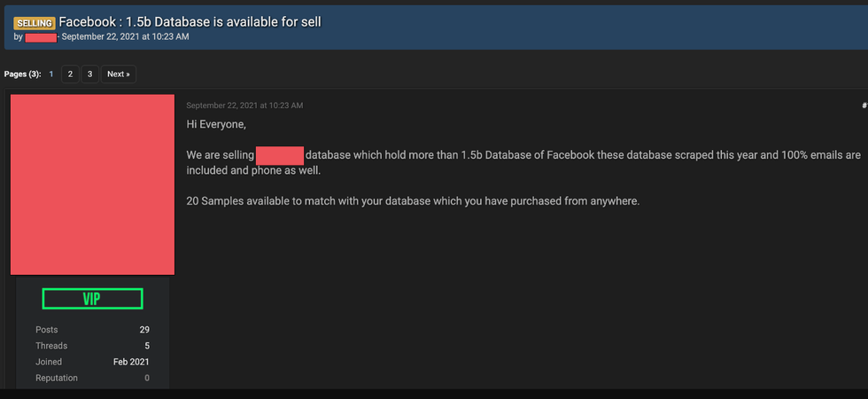Select page 1 in pagination
This screenshot has width=868, height=399.
[51, 74]
